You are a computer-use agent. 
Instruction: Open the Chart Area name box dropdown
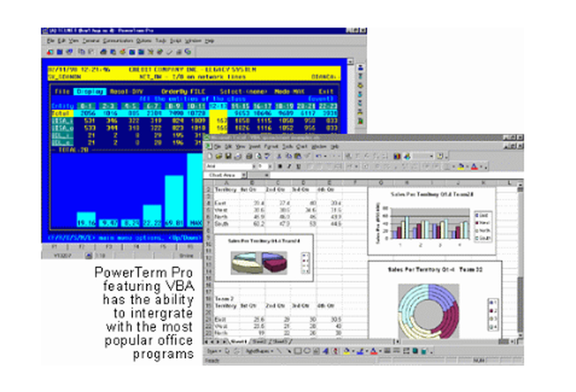click(244, 176)
